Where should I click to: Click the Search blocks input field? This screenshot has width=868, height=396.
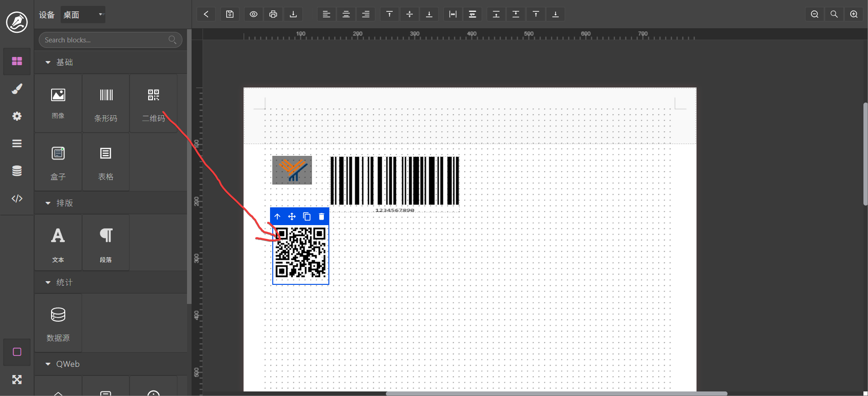point(106,40)
